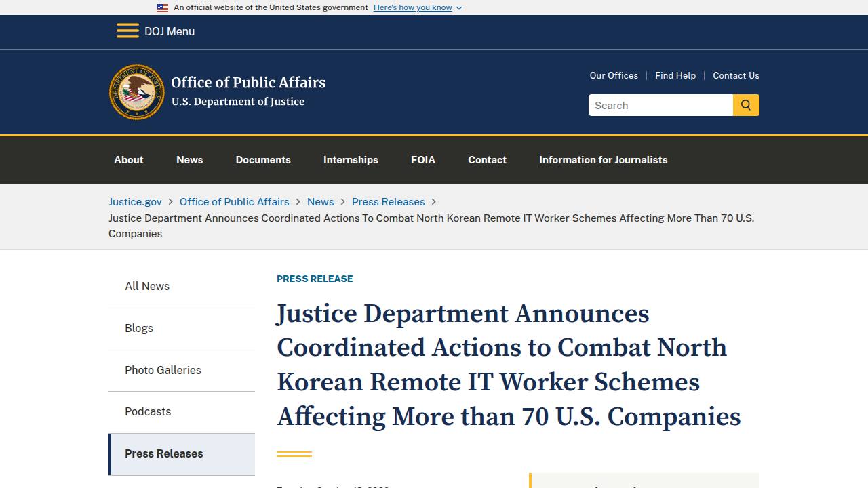Open the Documents menu item
868x488 pixels.
point(263,160)
